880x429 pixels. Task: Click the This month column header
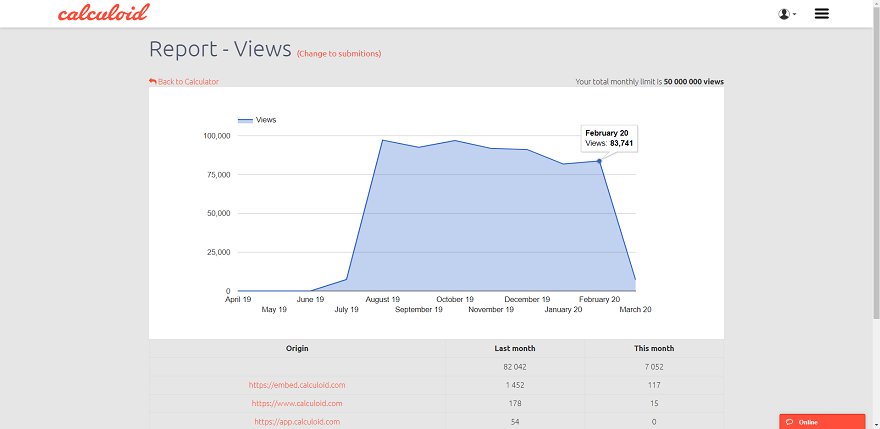click(x=654, y=349)
